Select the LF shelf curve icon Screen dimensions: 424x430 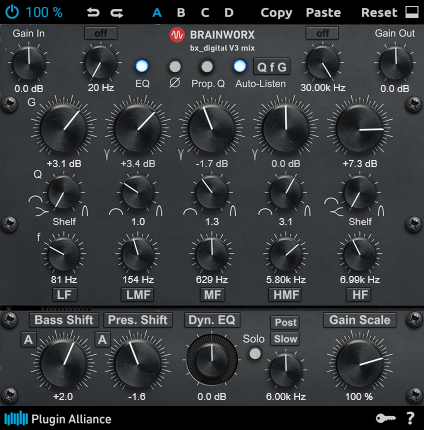[41, 211]
